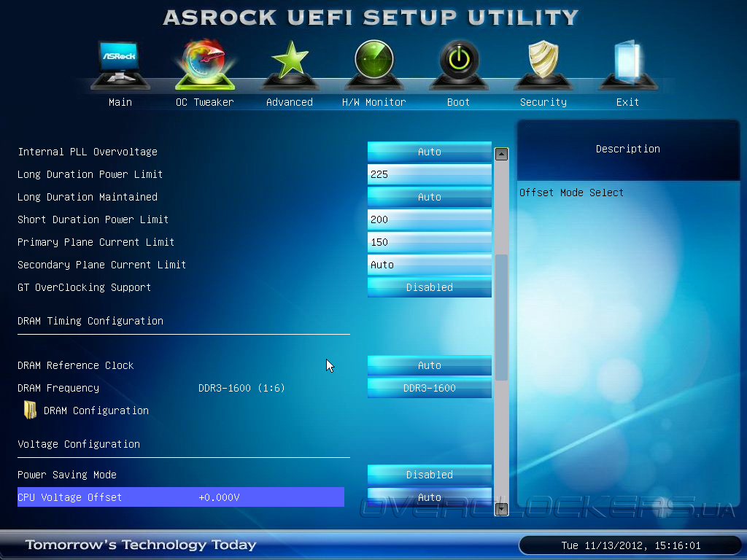
Task: Click the date and time readout
Action: (x=631, y=545)
